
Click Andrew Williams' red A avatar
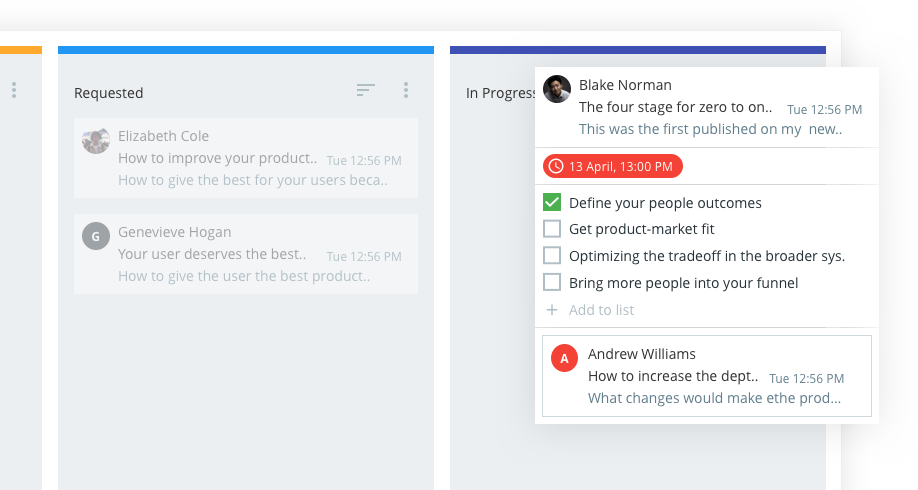point(565,358)
